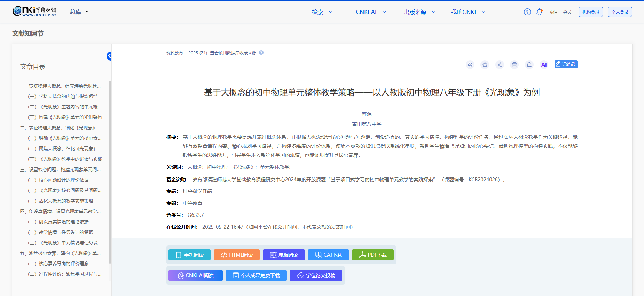Open the AI assistant icon
This screenshot has width=644, height=296.
(544, 64)
